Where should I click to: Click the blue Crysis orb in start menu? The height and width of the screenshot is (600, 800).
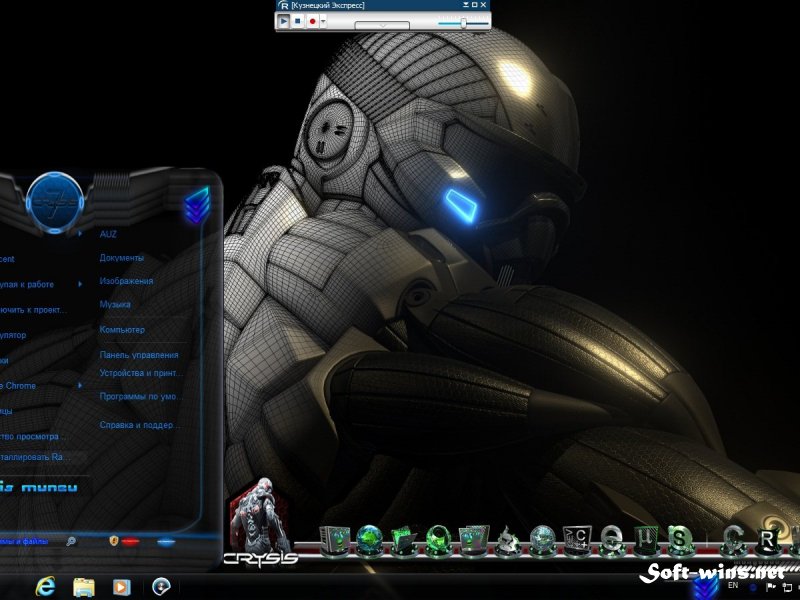coord(55,202)
